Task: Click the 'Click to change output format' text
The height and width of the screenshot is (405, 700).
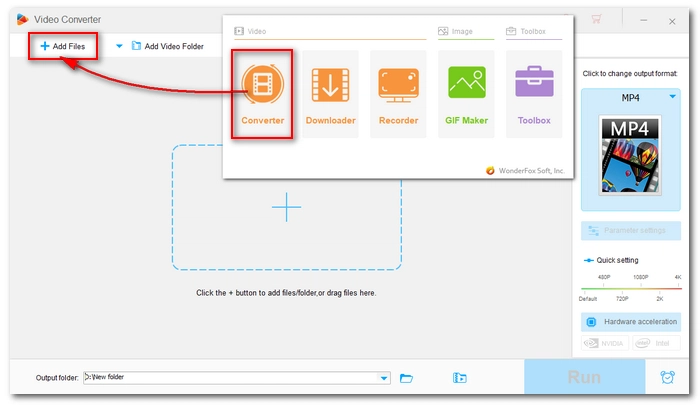Action: tap(630, 73)
